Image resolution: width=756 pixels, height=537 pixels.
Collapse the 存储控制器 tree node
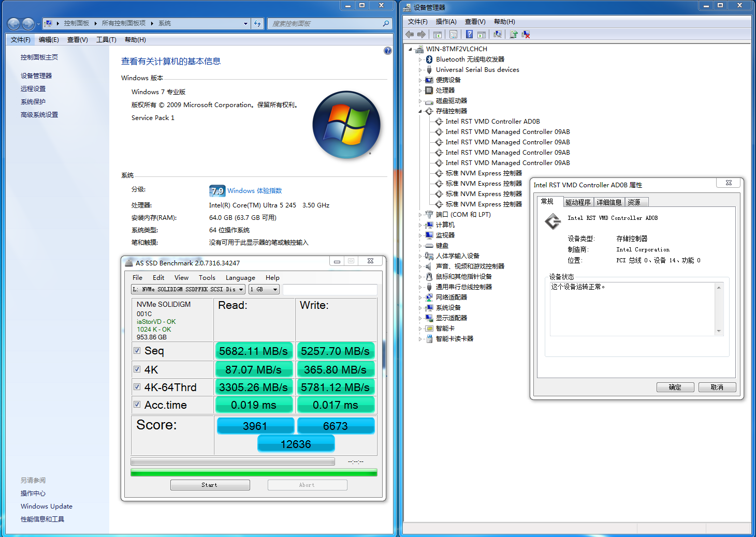(420, 111)
